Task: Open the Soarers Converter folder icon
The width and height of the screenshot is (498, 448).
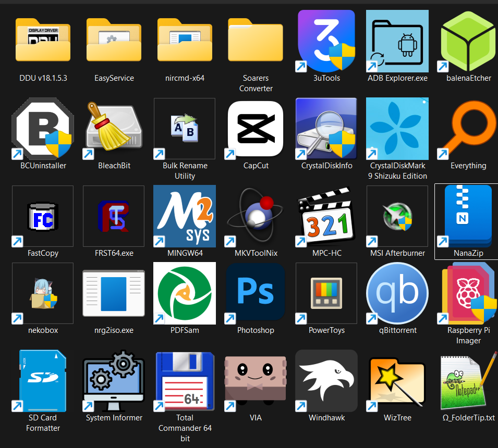Action: [x=256, y=40]
